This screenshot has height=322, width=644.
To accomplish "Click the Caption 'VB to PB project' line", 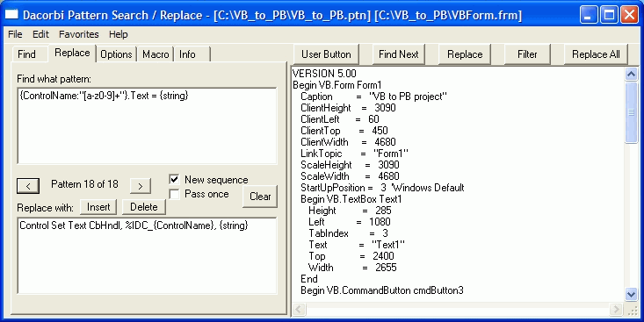I will coord(373,97).
